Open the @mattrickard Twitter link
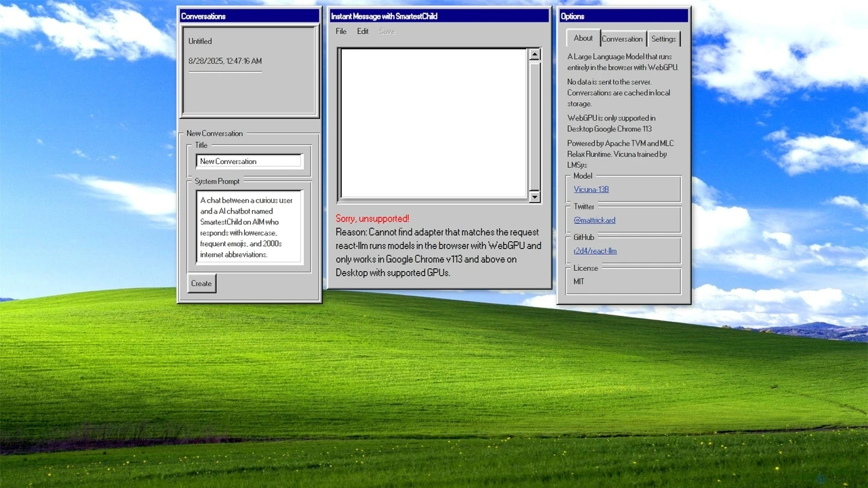 coord(595,220)
